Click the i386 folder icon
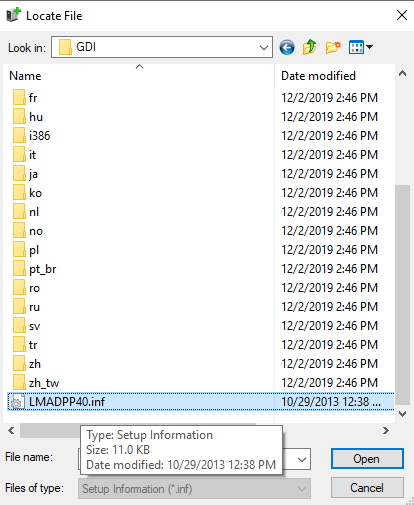This screenshot has width=414, height=505. 19,136
